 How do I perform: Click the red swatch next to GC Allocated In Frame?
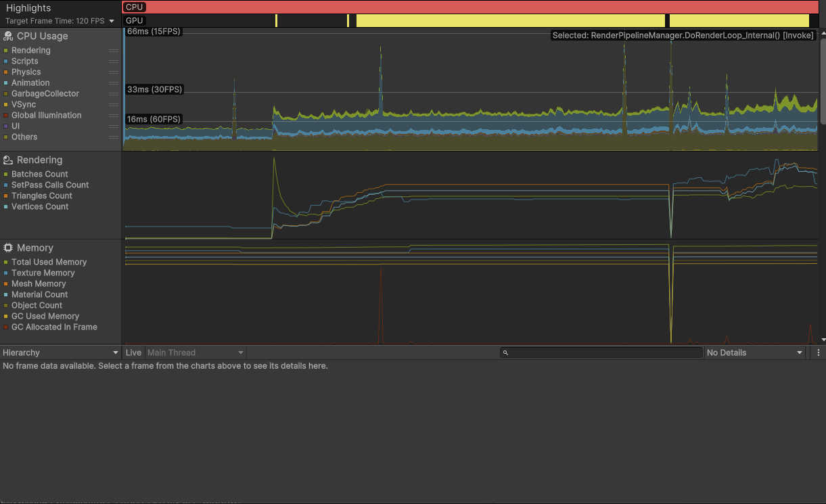[x=6, y=327]
